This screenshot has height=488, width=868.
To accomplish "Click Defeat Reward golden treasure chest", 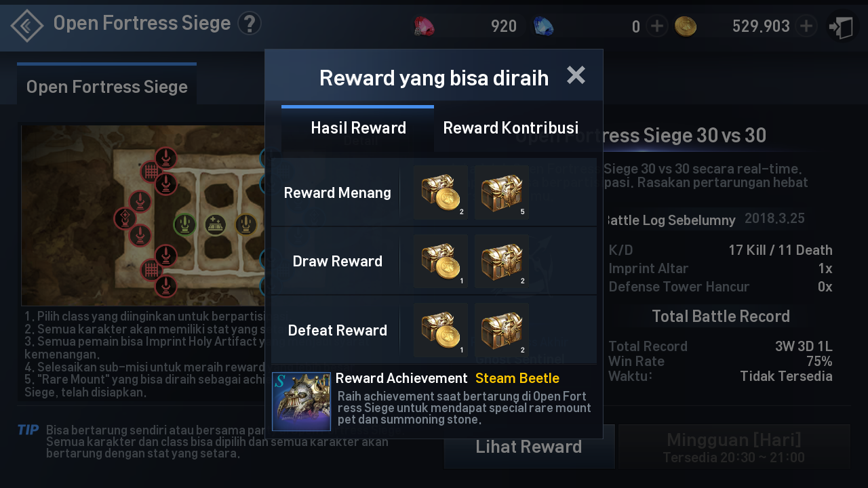I will click(502, 330).
